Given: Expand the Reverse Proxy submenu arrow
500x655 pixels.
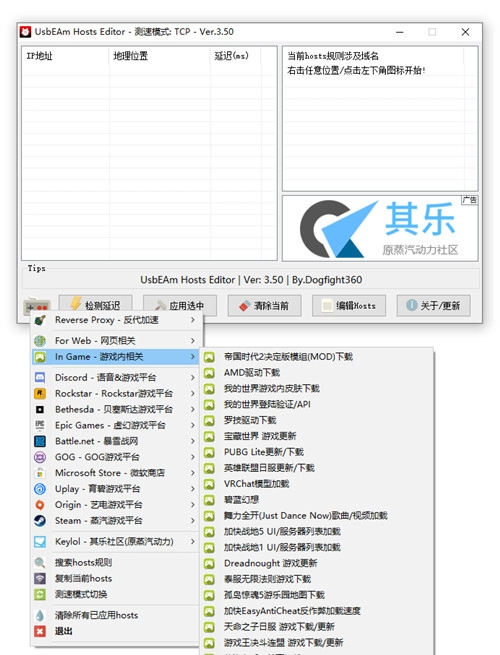Looking at the screenshot, I should pyautogui.click(x=193, y=320).
